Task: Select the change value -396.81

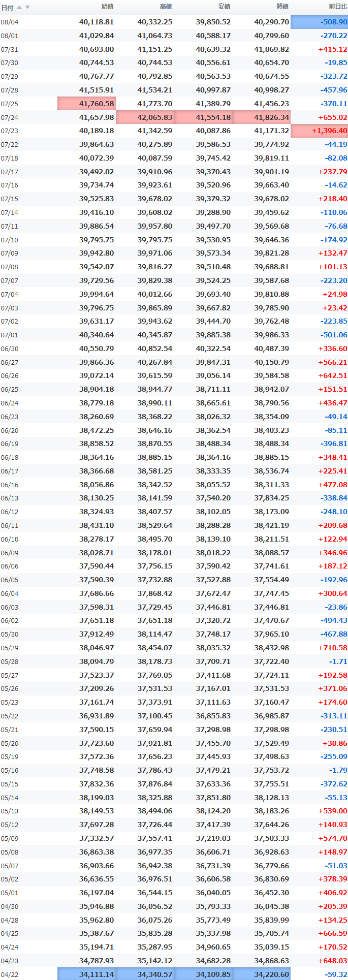Action: [x=334, y=444]
